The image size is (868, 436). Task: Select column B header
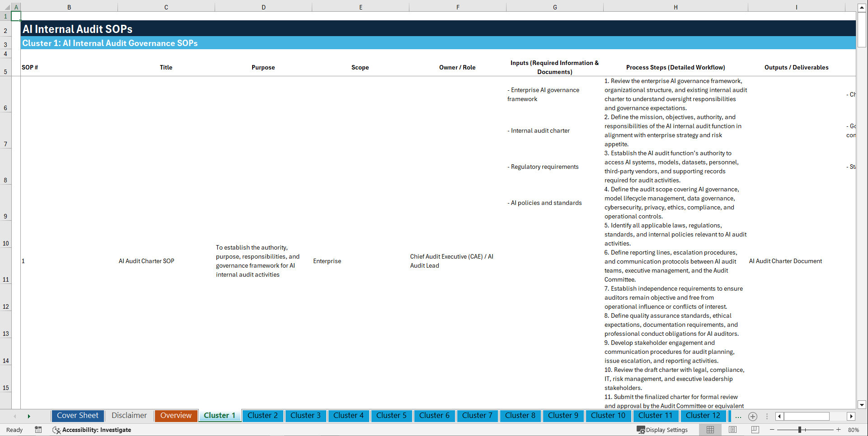click(69, 7)
